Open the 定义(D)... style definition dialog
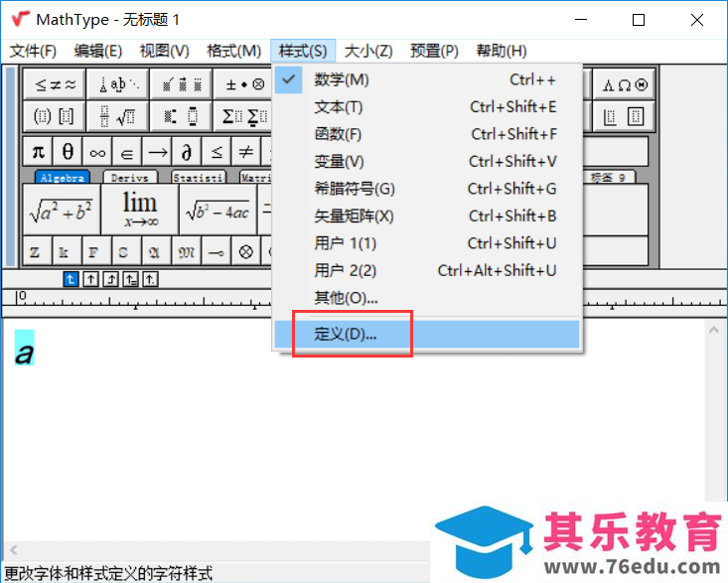The width and height of the screenshot is (728, 583). point(427,334)
